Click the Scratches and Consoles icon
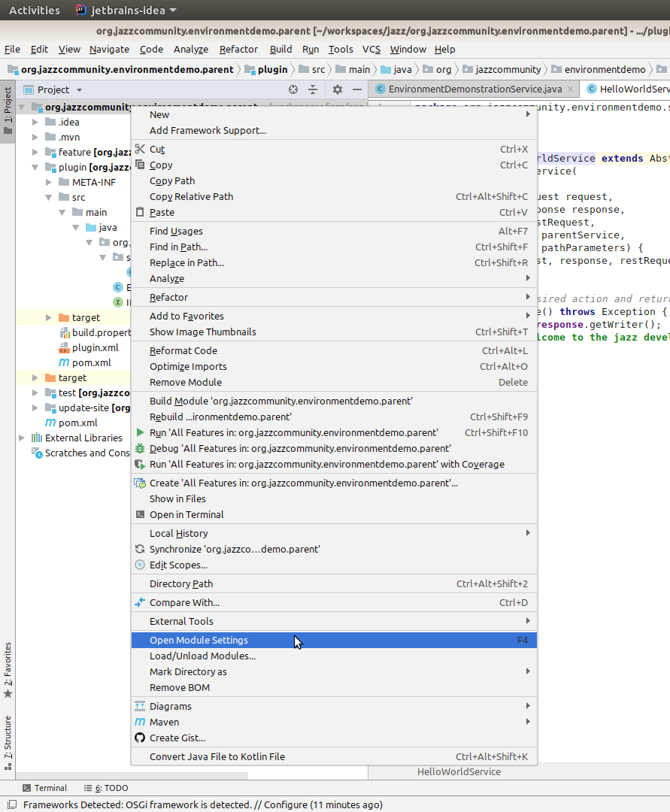Screen dimensions: 670x812 (x=37, y=453)
